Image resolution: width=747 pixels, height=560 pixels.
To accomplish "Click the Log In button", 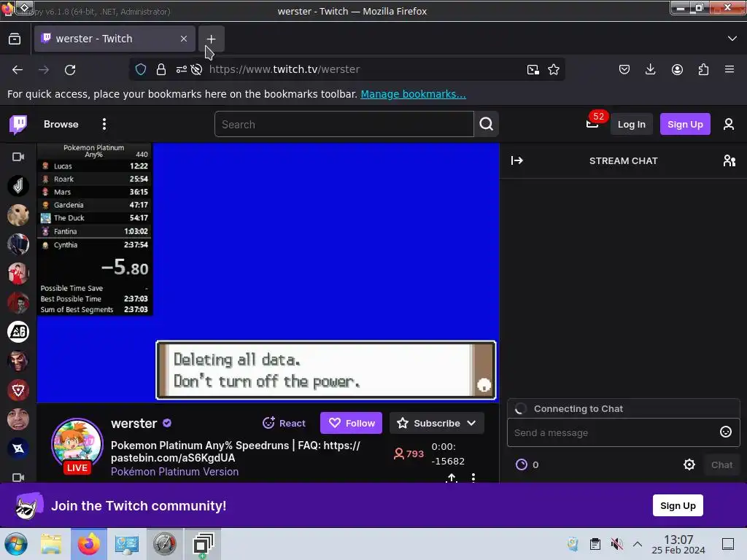I will [x=631, y=124].
